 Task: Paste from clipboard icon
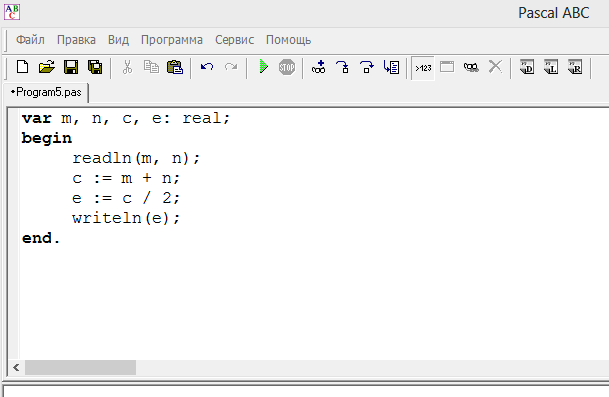175,67
